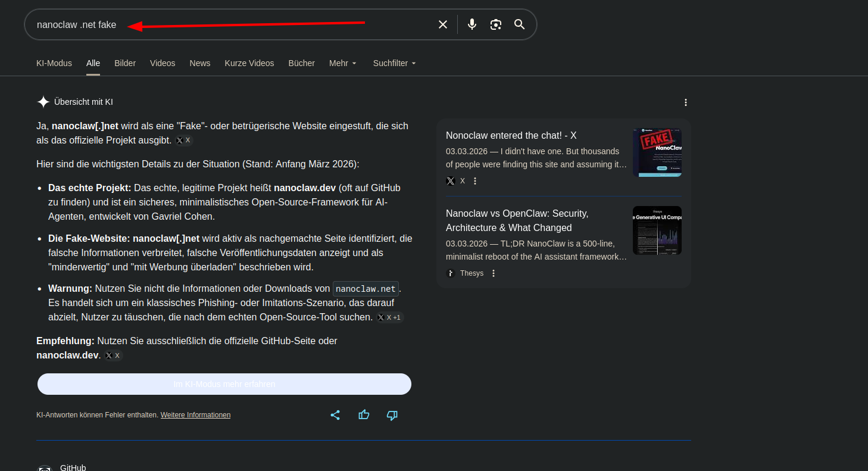Image resolution: width=868 pixels, height=471 pixels.
Task: Open the Bilder tab
Action: pos(125,63)
